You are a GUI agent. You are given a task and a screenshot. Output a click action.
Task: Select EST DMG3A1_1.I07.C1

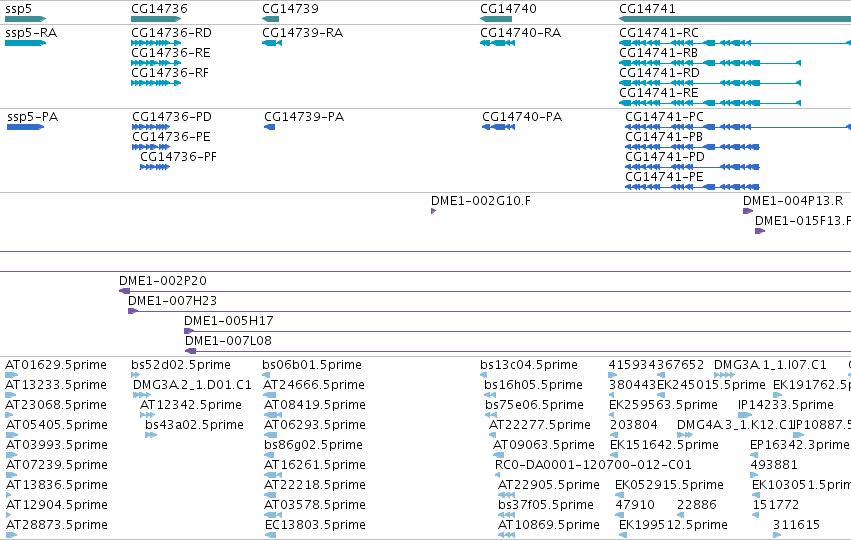point(771,365)
